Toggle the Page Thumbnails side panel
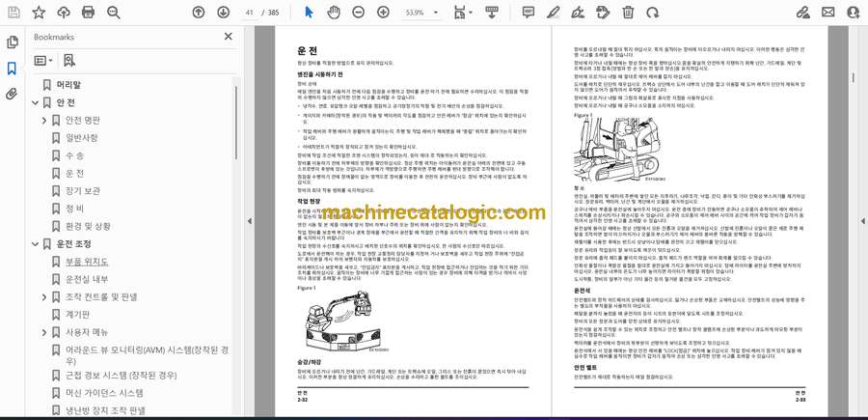The height and width of the screenshot is (420, 868). [x=13, y=42]
